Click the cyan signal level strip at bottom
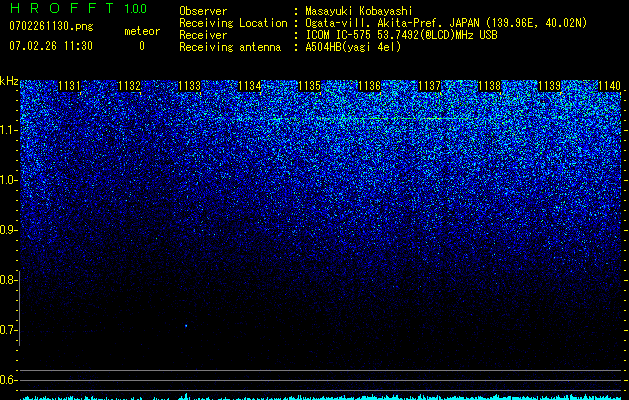Viewport: 629px width, 400px height. (x=323, y=397)
